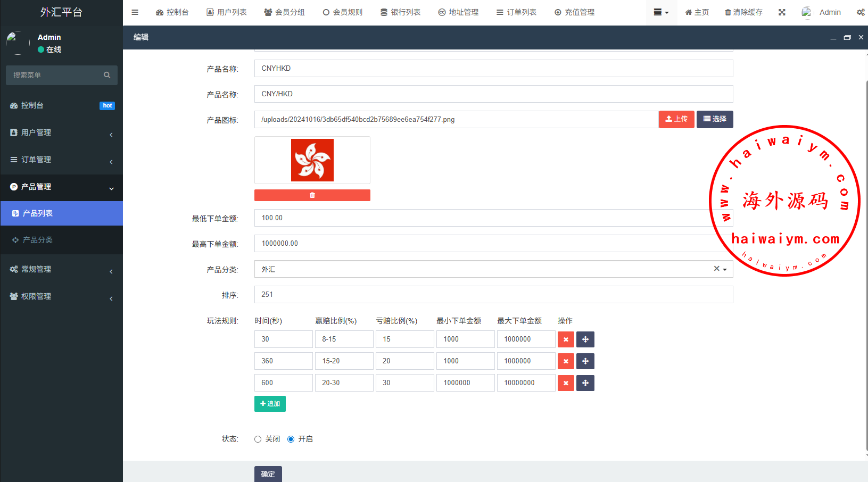The width and height of the screenshot is (868, 482).
Task: Remove the 600-second rule row
Action: pos(566,383)
